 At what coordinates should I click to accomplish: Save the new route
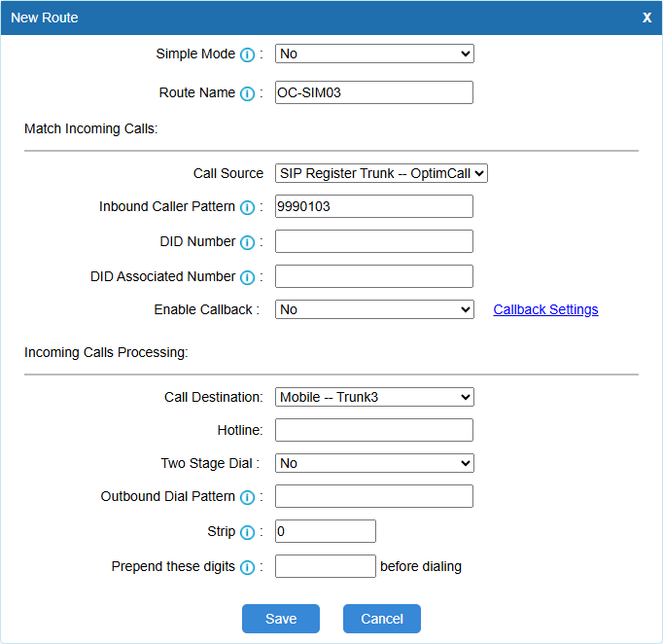pos(281,619)
